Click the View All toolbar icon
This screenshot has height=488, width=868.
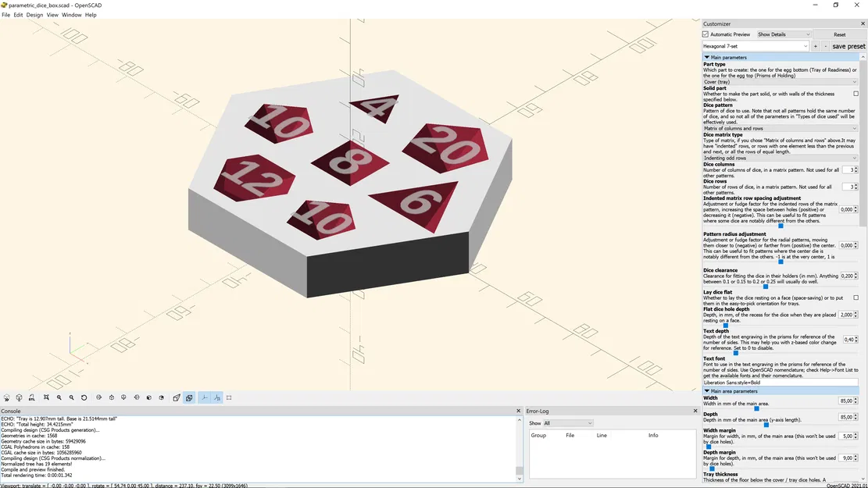46,397
